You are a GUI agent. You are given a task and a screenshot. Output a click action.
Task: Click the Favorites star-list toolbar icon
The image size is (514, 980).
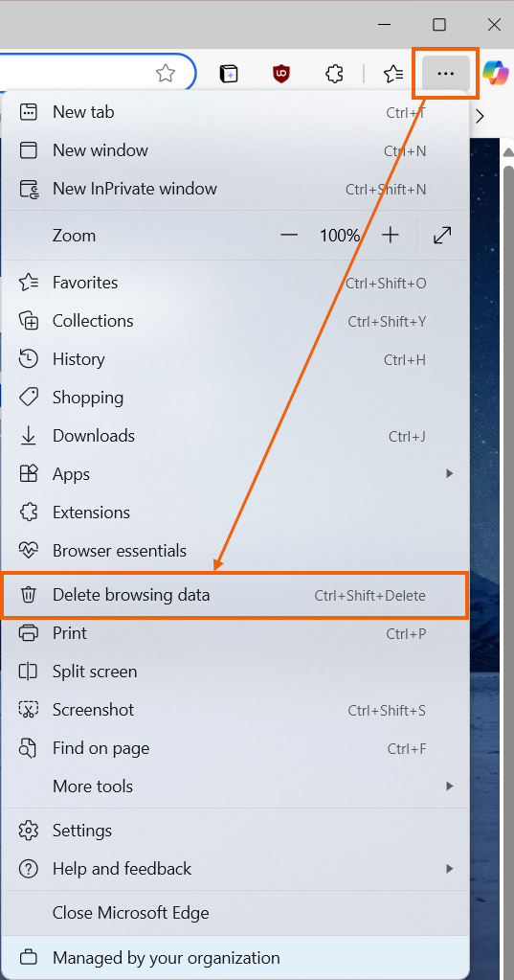coord(392,74)
